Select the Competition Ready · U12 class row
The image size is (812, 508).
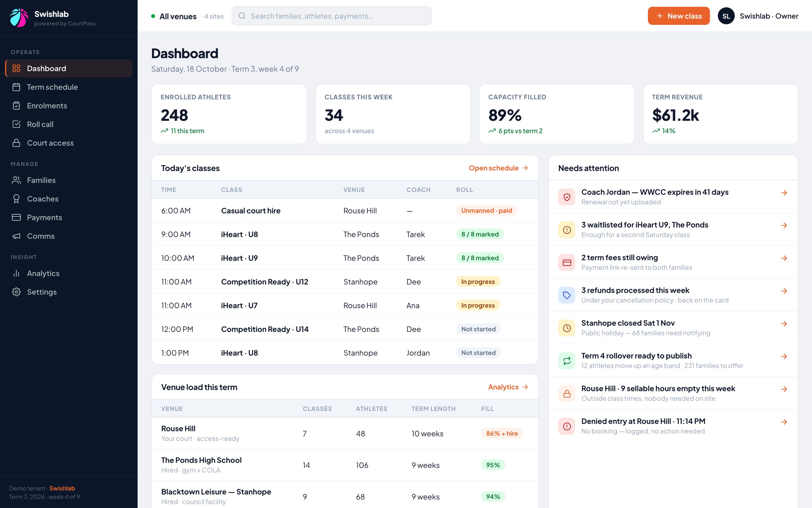point(345,282)
